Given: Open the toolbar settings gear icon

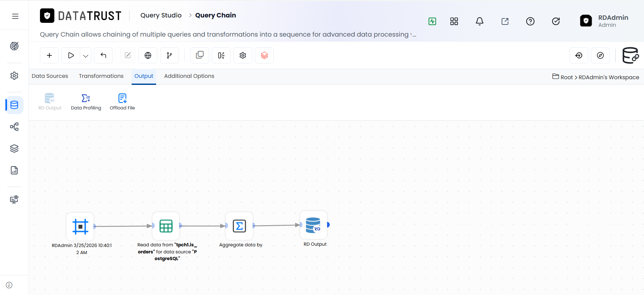Looking at the screenshot, I should click(243, 55).
